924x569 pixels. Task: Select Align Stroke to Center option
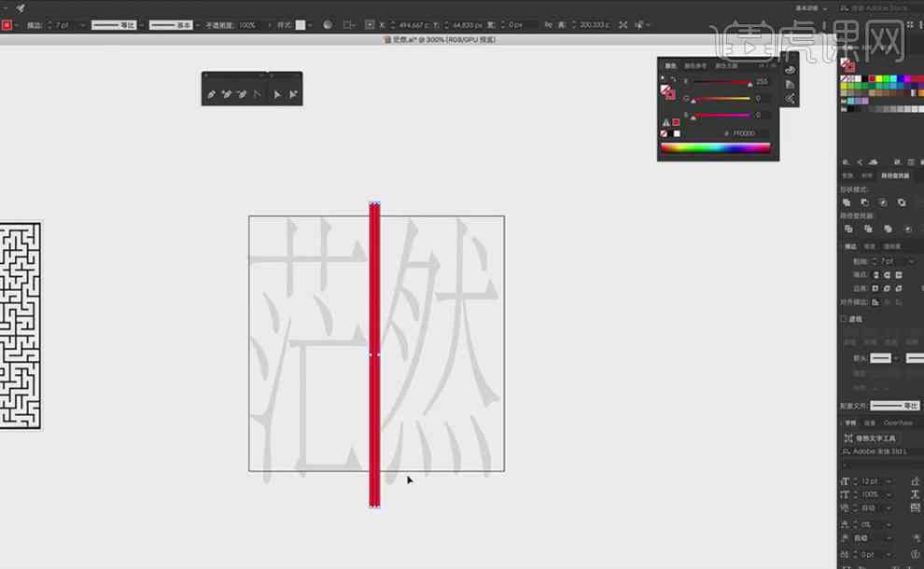[x=875, y=303]
